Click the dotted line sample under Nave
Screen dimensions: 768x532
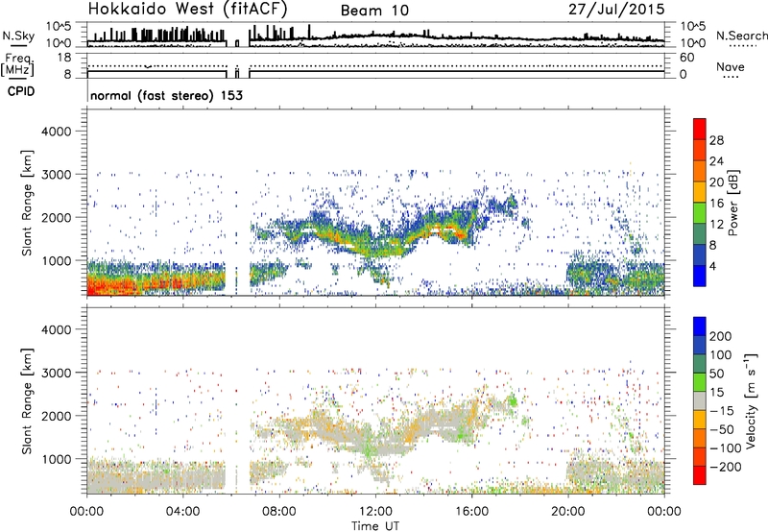pyautogui.click(x=732, y=77)
